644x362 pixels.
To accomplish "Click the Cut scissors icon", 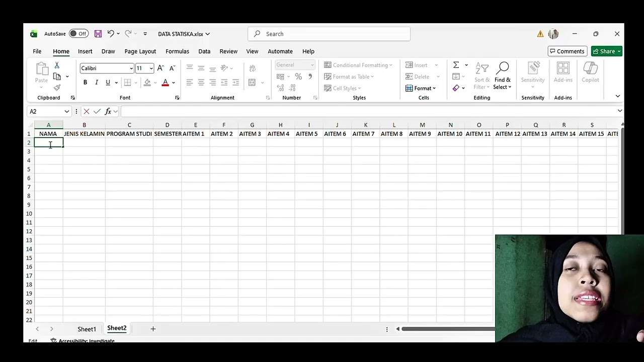I will (57, 65).
